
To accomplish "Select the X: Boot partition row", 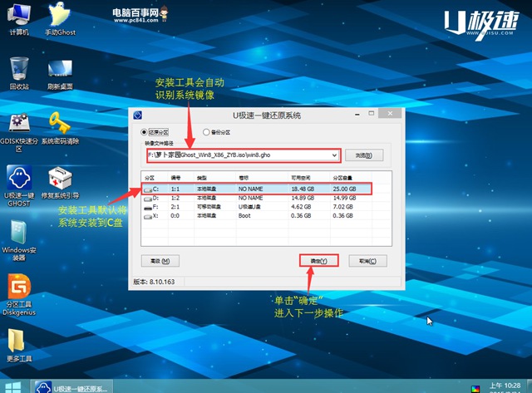I will click(x=257, y=216).
